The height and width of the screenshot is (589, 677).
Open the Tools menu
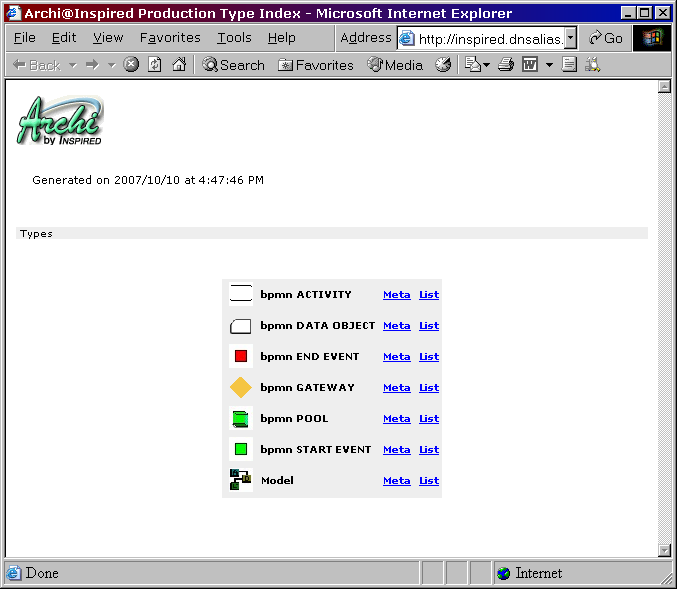pos(234,38)
